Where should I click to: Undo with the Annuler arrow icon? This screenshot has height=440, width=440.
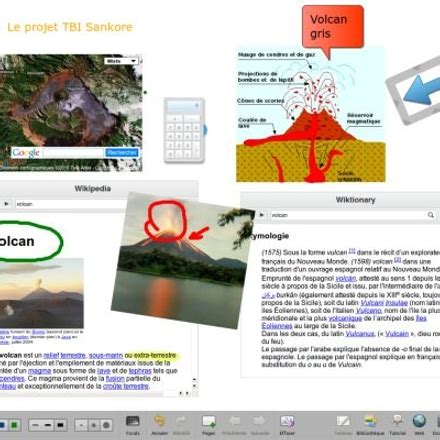tap(159, 421)
